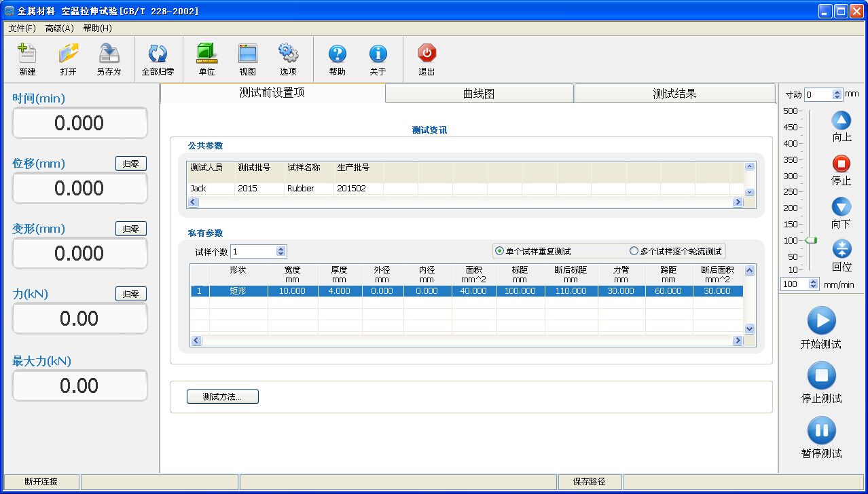Click the 选项 (Options) gear icon
This screenshot has height=494, width=868.
tap(288, 54)
